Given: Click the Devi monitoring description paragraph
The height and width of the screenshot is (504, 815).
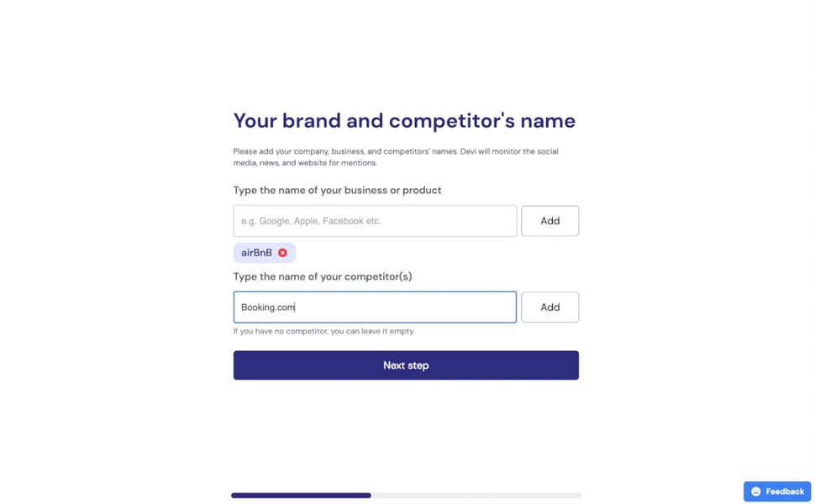Looking at the screenshot, I should 395,157.
